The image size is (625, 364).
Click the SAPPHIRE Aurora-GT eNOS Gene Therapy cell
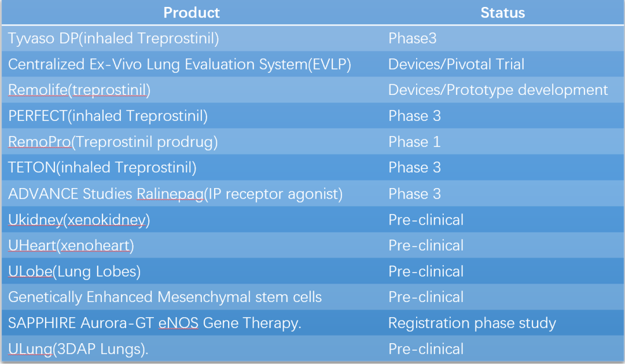[155, 323]
